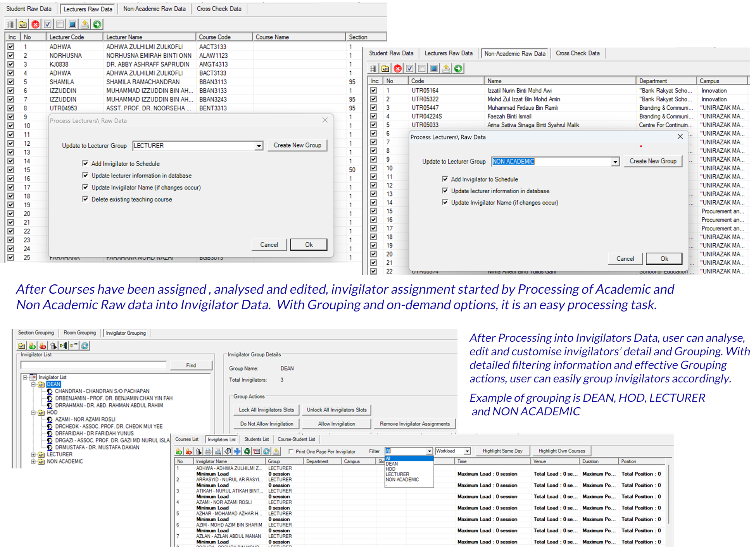The image size is (756, 549).
Task: Click blue plus icon in Invigilators List toolbar
Action: coord(237,451)
